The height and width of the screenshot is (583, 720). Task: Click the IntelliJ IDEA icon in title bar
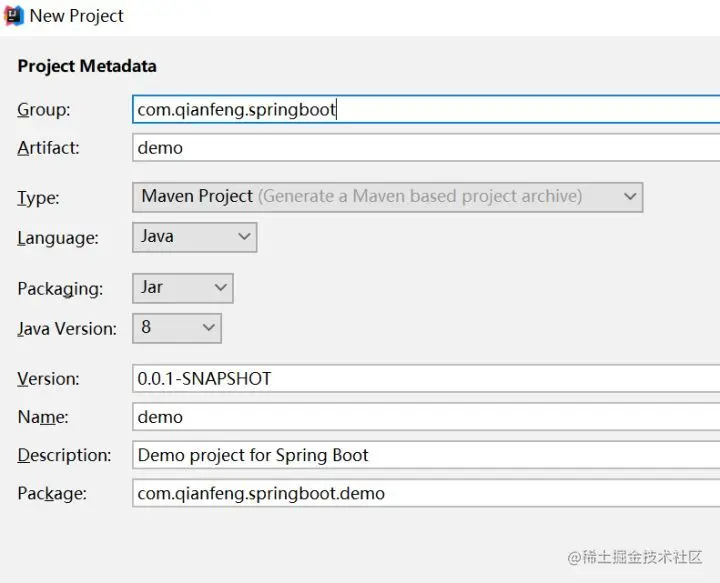point(13,16)
